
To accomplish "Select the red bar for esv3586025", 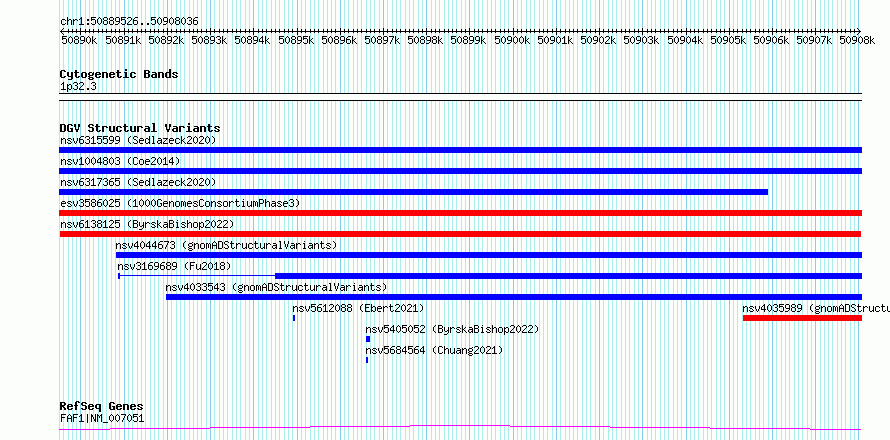I will click(460, 213).
